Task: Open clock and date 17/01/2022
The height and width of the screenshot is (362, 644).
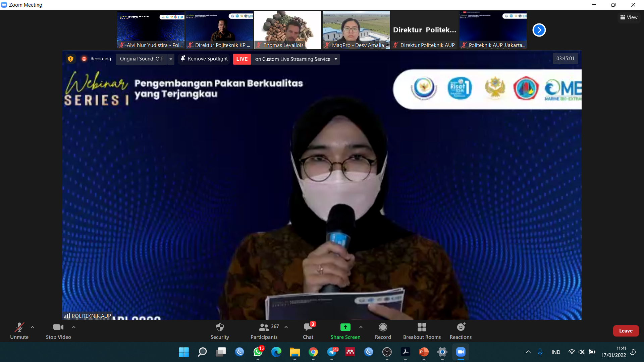Action: point(614,352)
